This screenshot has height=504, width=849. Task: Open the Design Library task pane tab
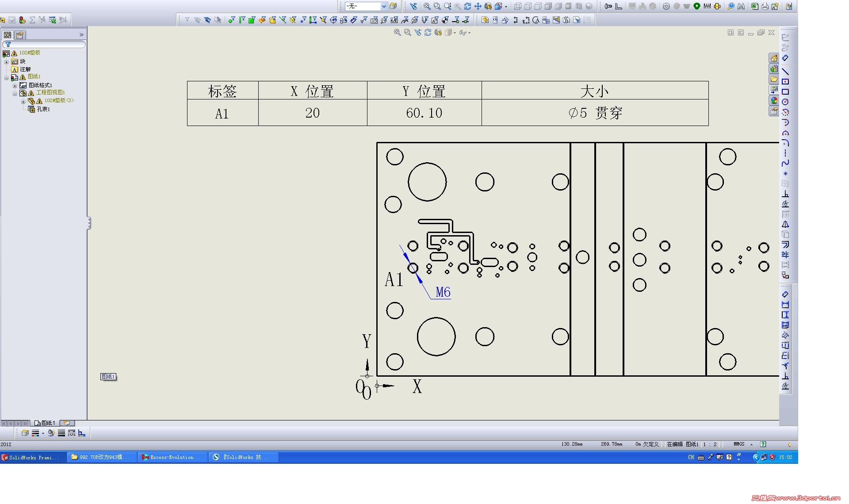pos(774,69)
